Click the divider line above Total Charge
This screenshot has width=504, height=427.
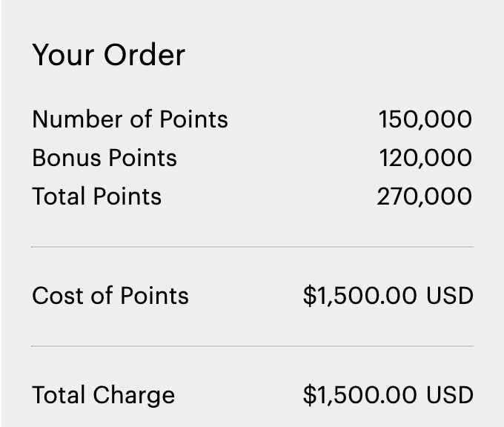(252, 346)
